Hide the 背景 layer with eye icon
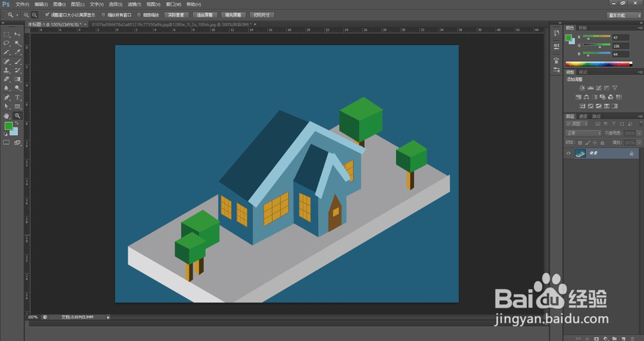Image resolution: width=644 pixels, height=341 pixels. (568, 154)
